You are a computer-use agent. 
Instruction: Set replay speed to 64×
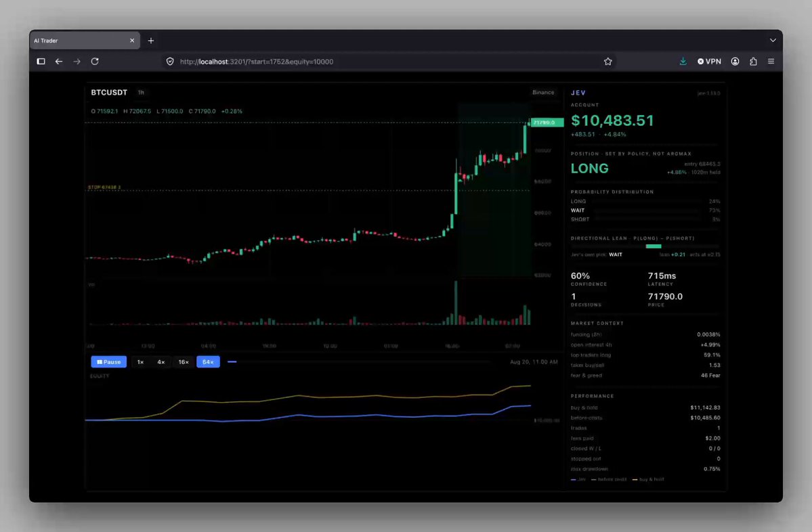pos(208,361)
